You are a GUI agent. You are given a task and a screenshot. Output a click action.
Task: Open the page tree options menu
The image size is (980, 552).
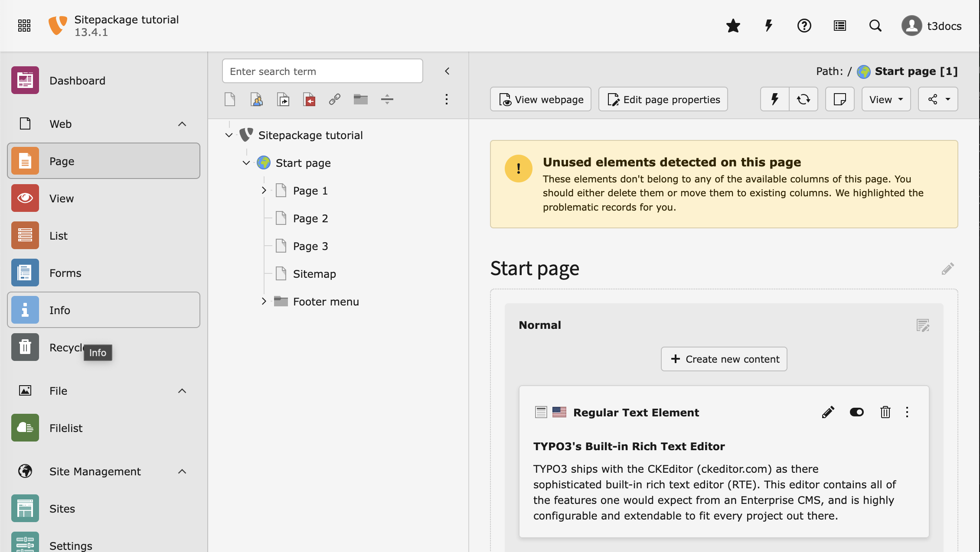point(446,99)
